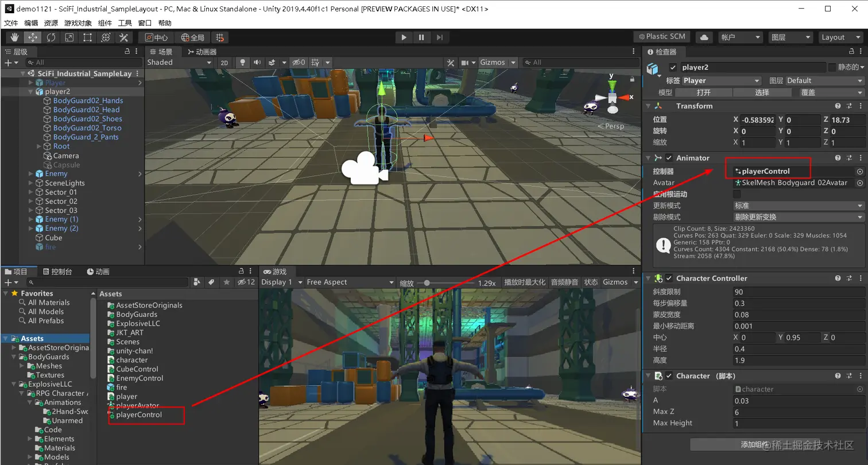Open the 文件 menu
This screenshot has height=465, width=868.
11,23
